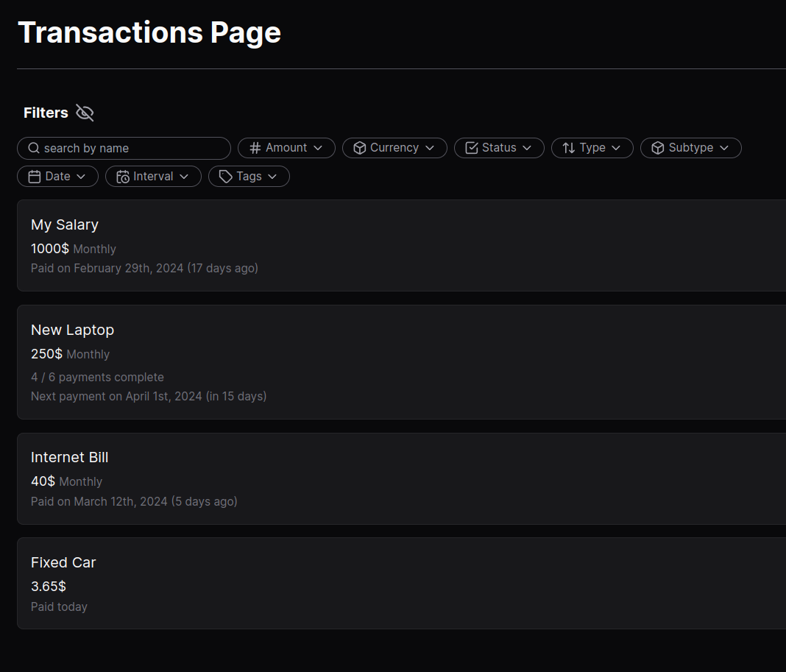Focus the search by name field
Screen dimensions: 786x672
132,148
